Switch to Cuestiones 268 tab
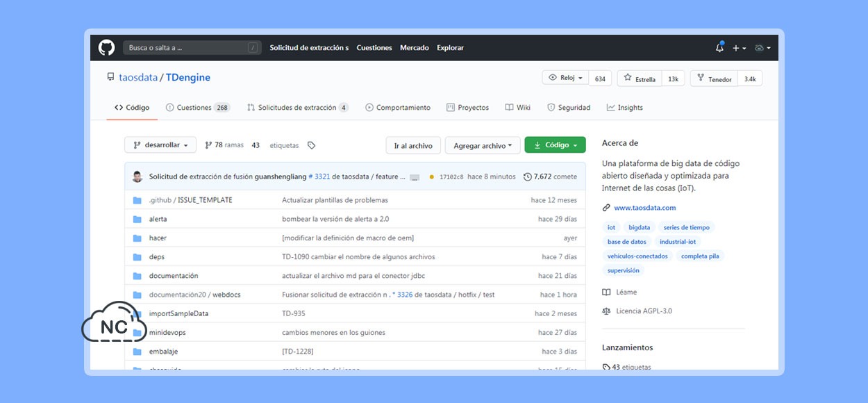This screenshot has width=868, height=403. (x=198, y=108)
